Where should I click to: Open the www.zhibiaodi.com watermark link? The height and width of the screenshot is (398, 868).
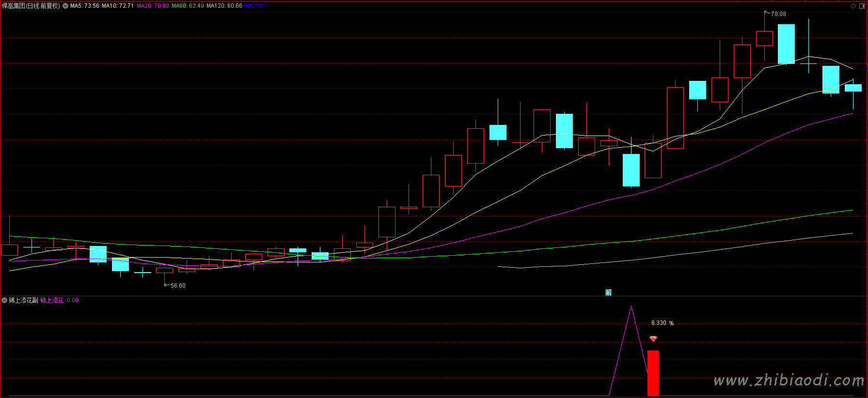pyautogui.click(x=789, y=381)
